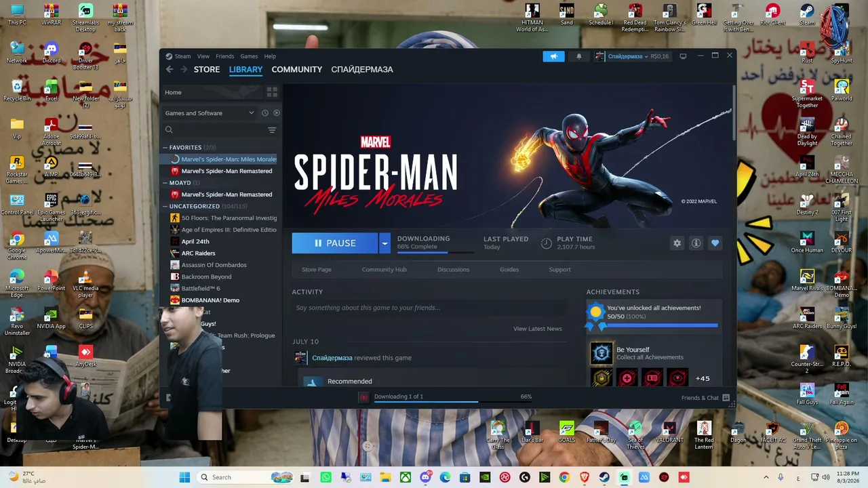Collapse the FAVORITES category
Viewport: 868px width, 488px height.
click(165, 147)
